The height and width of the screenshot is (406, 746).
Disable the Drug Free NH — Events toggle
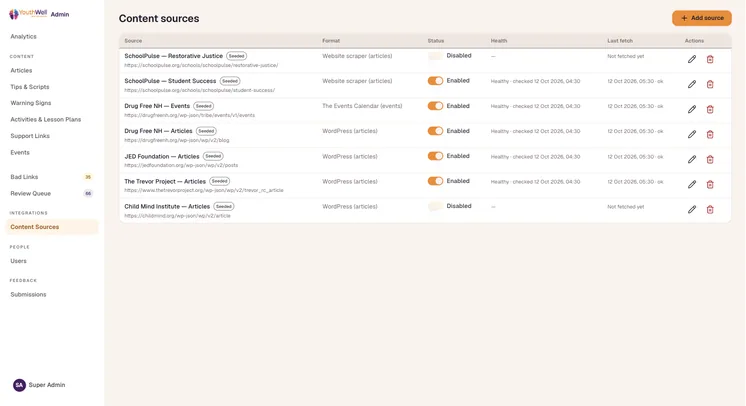click(x=435, y=106)
